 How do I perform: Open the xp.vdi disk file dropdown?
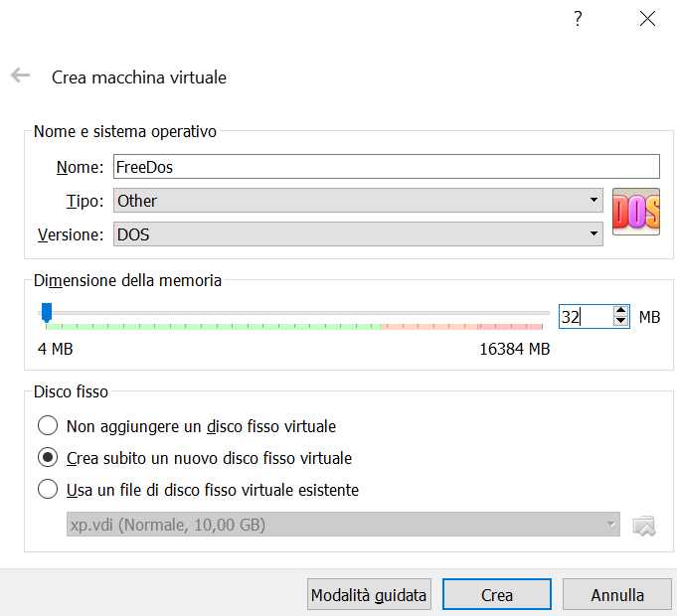tap(343, 525)
